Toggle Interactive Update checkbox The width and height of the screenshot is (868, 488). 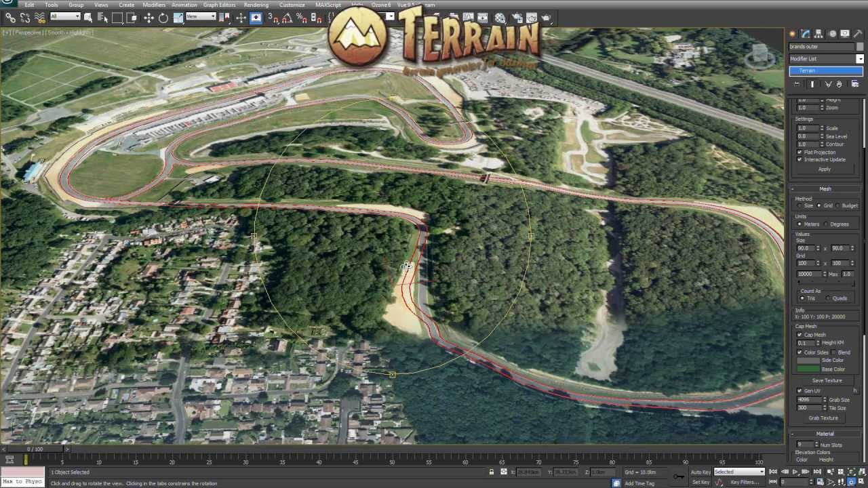coord(800,159)
